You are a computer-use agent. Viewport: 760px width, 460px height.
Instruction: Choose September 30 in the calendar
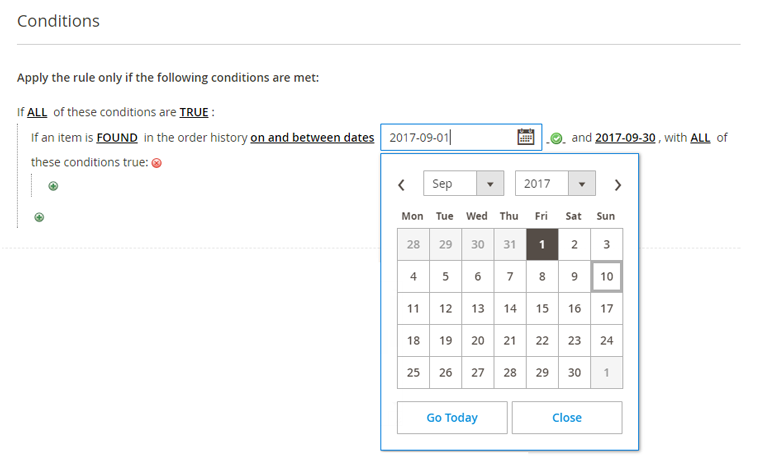[574, 372]
